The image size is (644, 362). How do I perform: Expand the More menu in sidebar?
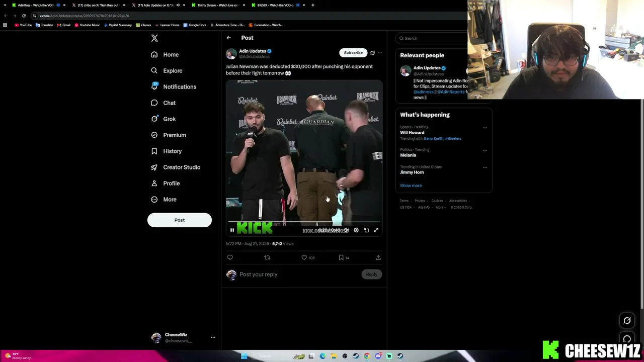click(x=164, y=199)
